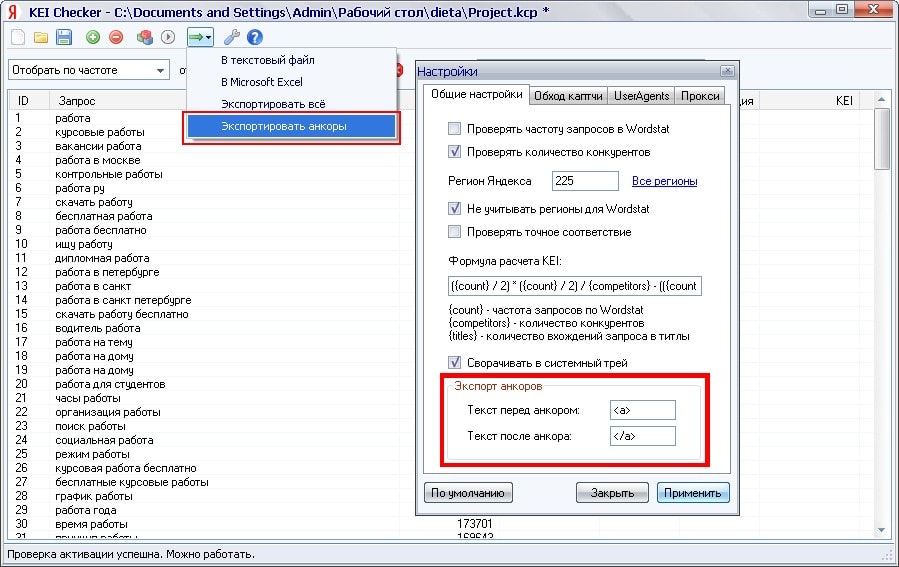
Task: Select row 'работа ру'
Action: tap(80, 188)
